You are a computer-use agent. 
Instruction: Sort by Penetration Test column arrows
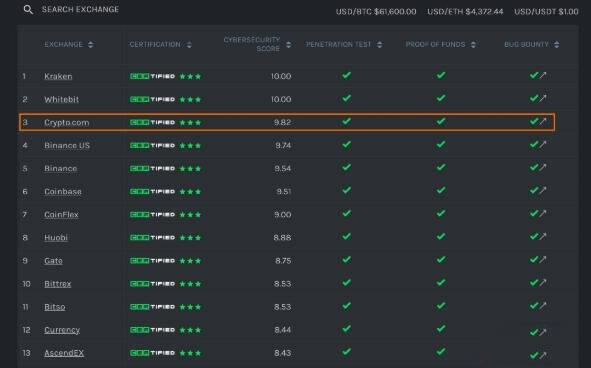(380, 44)
